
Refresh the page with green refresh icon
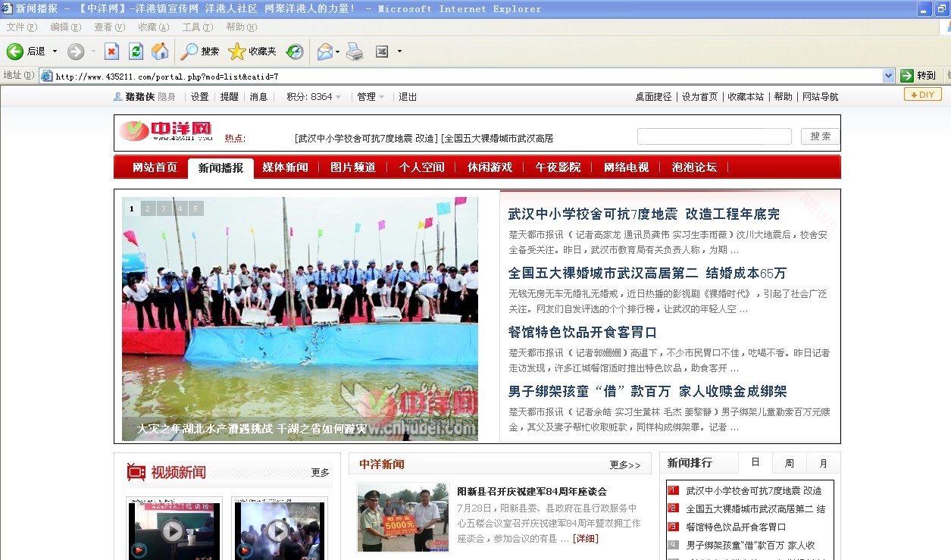coord(136,51)
